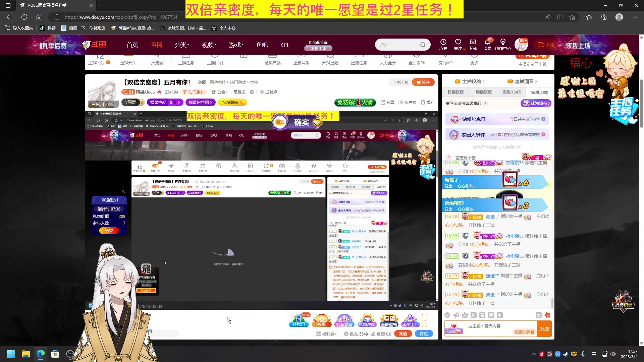Click 结束 button in gift countdown widget
This screenshot has width=644, height=362.
coord(109,231)
